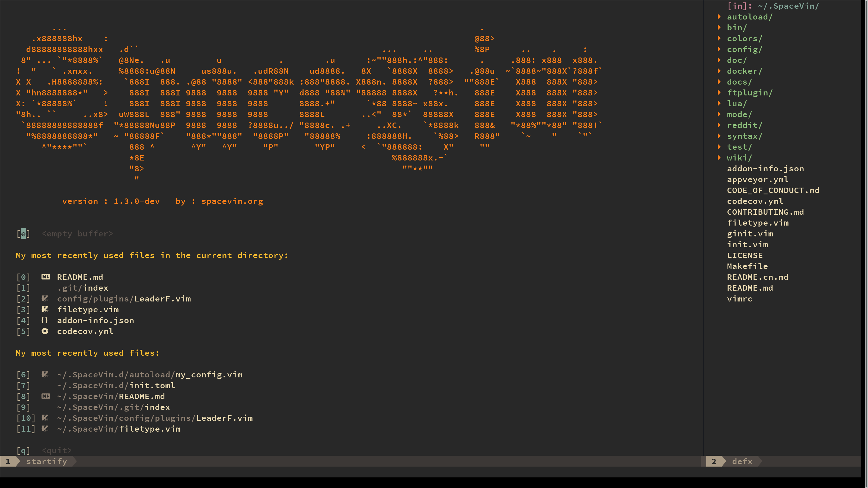This screenshot has width=868, height=488.
Task: Expand the bin/ folder arrow
Action: pyautogui.click(x=719, y=27)
